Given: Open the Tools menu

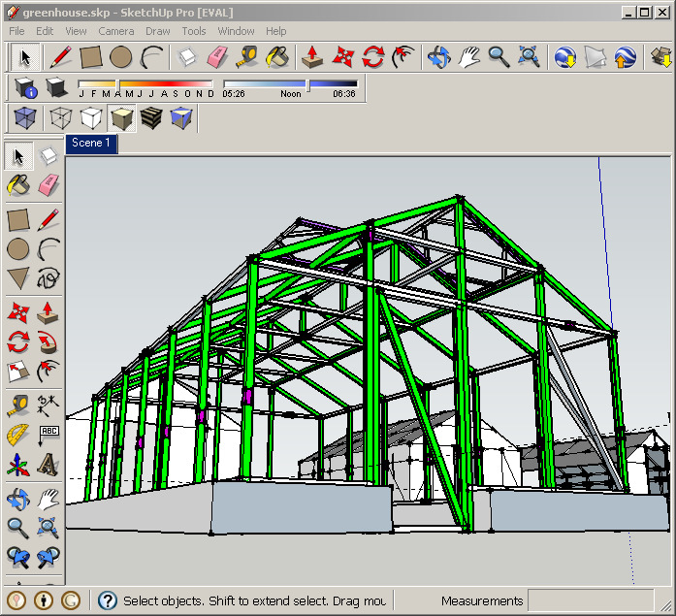Looking at the screenshot, I should click(x=194, y=31).
